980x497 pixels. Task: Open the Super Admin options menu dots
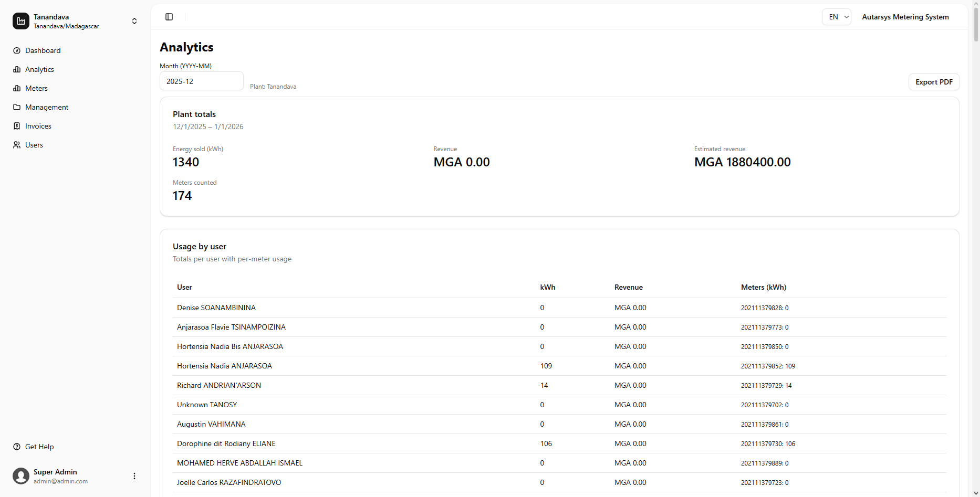[134, 476]
